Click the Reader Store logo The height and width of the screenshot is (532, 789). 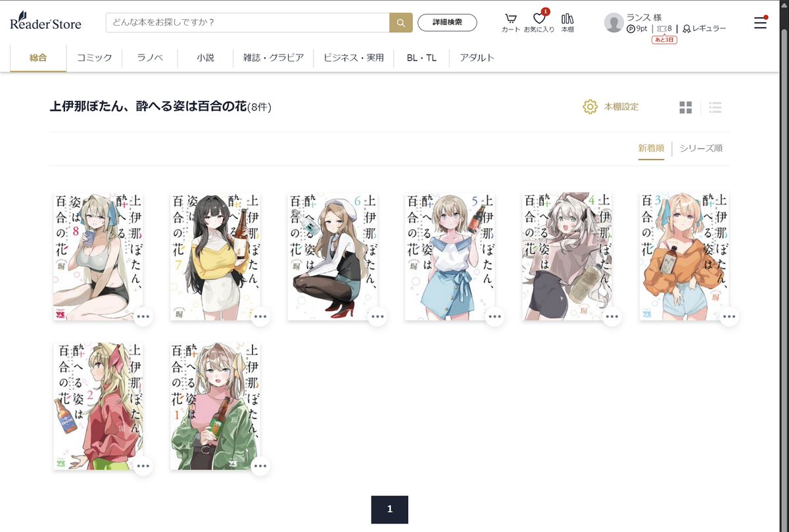[x=45, y=22]
